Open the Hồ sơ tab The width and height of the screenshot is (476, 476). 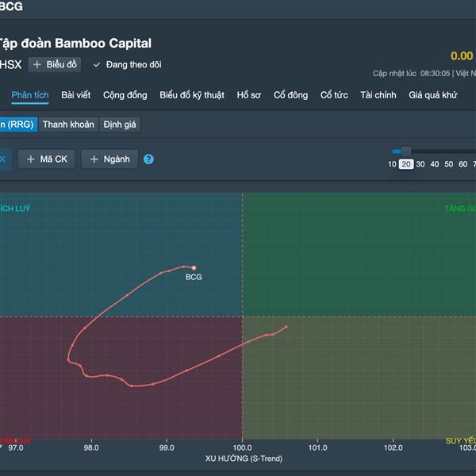[x=249, y=95]
